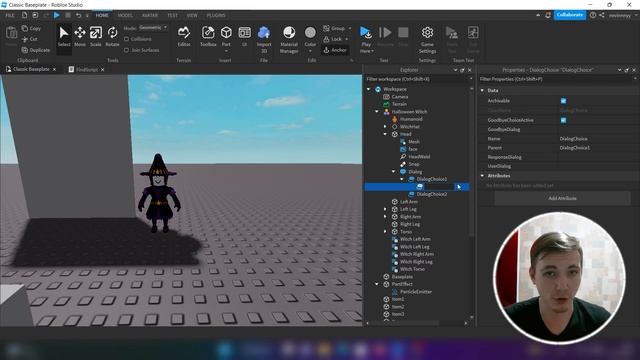Open the FILE menu
640x360 pixels.
click(x=10, y=15)
